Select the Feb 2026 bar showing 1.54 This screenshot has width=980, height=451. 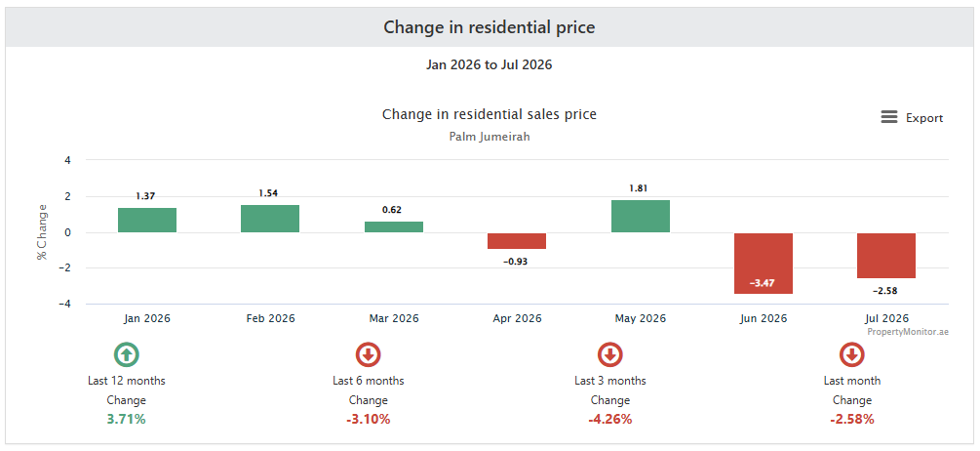click(x=270, y=219)
